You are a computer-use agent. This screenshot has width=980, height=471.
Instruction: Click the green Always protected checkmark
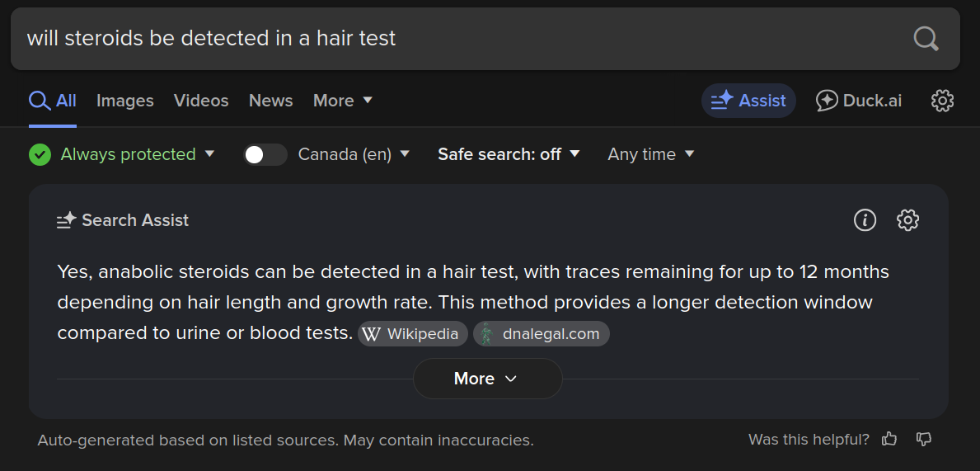(x=40, y=154)
